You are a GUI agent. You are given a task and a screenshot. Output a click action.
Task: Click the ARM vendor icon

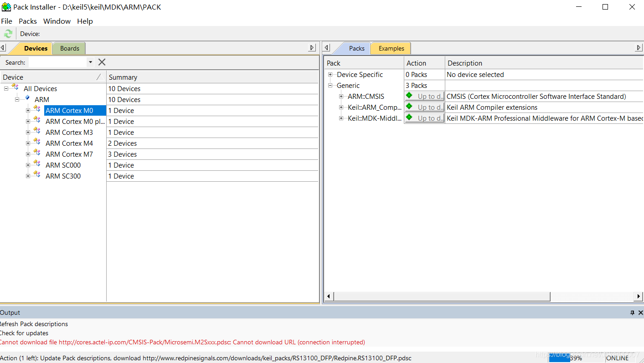point(27,98)
